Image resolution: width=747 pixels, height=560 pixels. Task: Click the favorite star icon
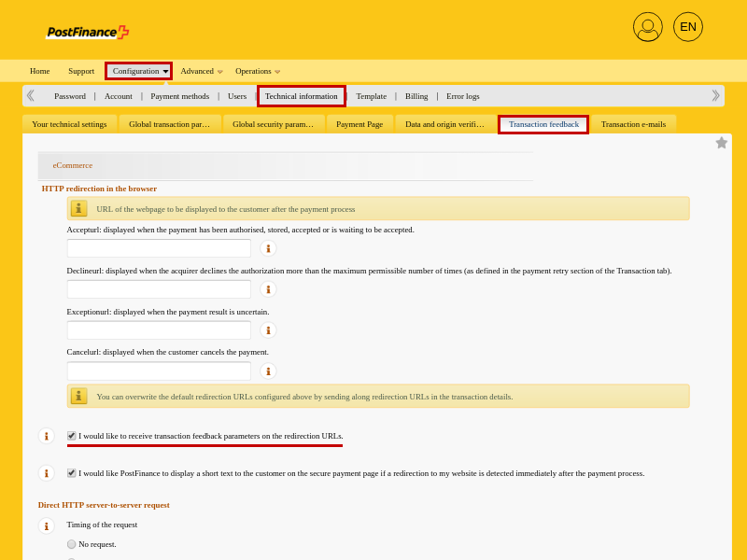(721, 143)
